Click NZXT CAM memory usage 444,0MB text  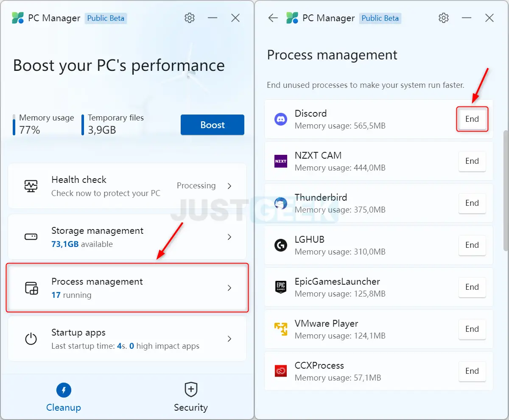(x=340, y=168)
